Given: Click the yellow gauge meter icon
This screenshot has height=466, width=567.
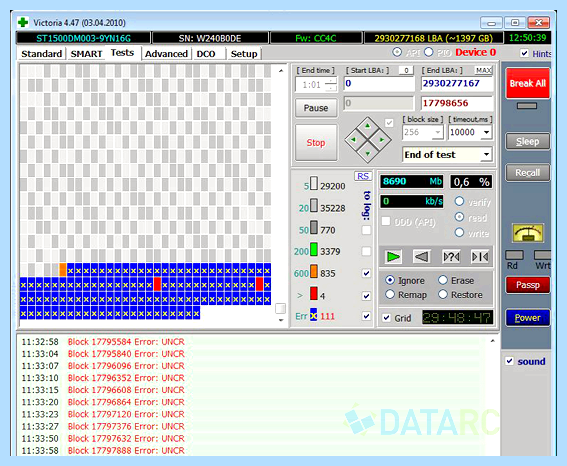Looking at the screenshot, I should click(528, 233).
